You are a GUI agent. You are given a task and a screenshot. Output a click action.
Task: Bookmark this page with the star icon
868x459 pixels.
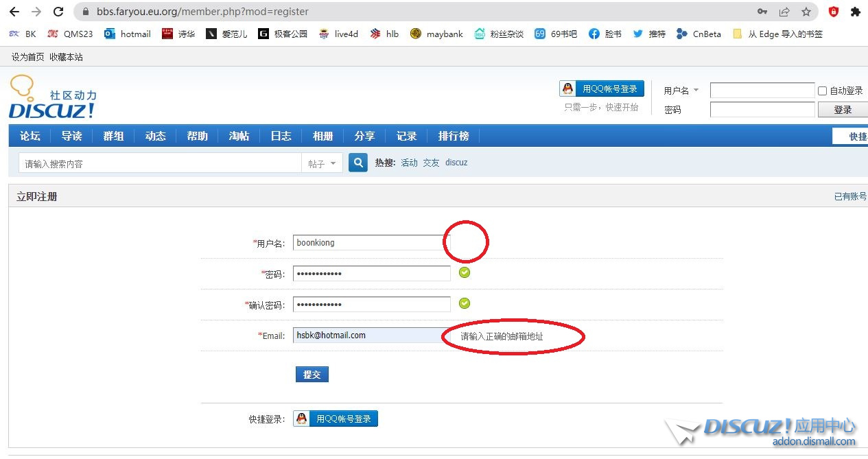[x=806, y=12]
